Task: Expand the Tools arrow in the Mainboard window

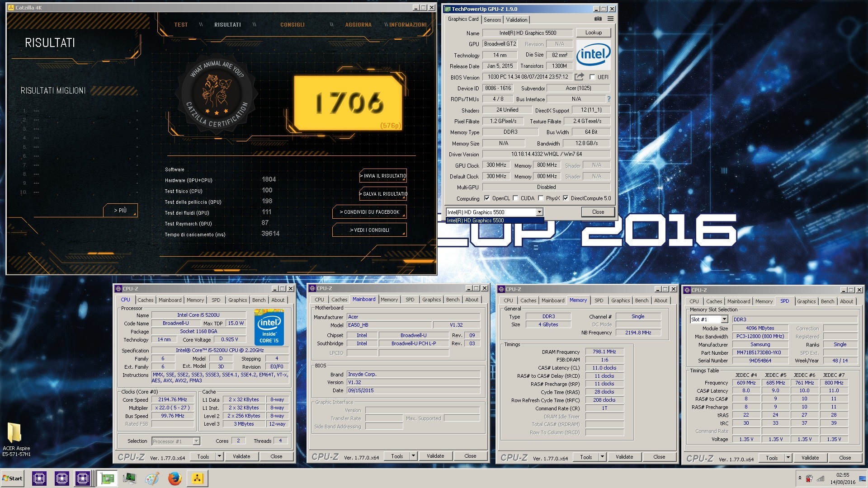Action: 413,456
